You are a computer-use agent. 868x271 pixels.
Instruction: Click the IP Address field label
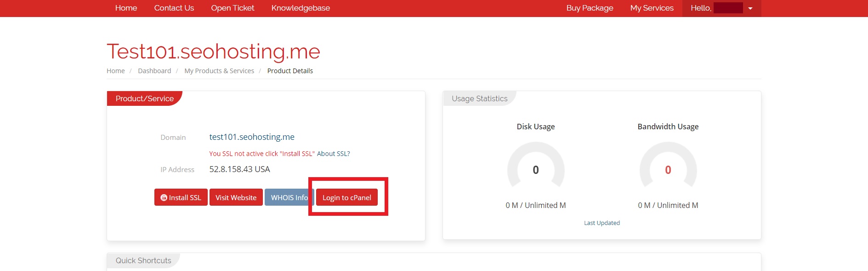[x=177, y=169]
